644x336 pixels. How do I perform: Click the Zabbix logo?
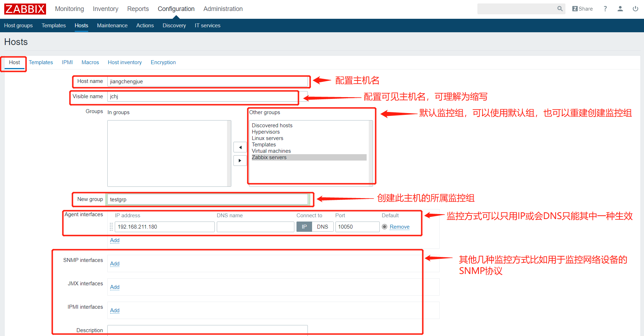[25, 9]
